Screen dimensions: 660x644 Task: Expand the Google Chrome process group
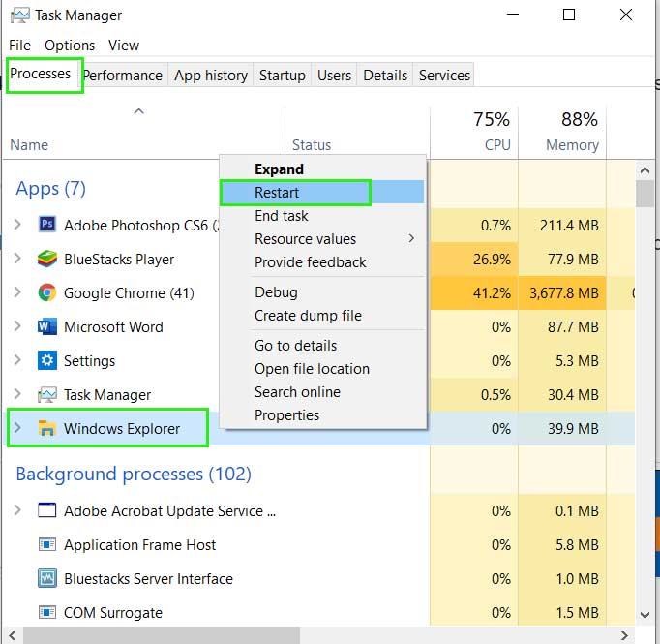[17, 291]
